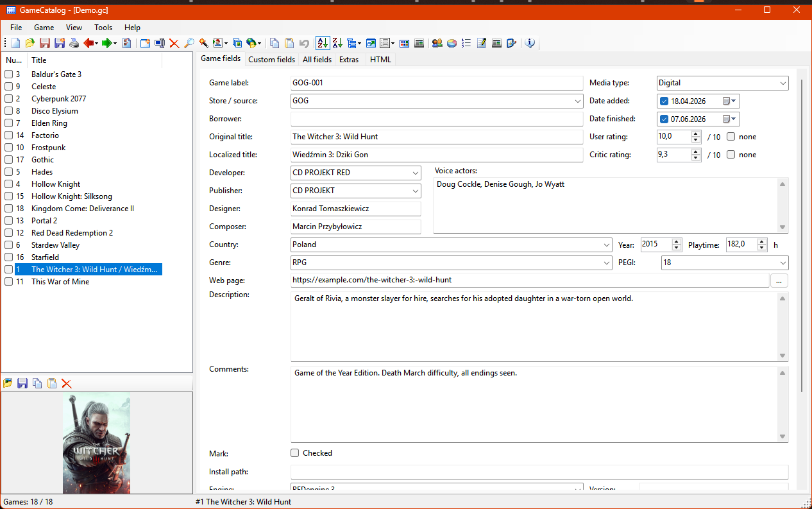
Task: Open the Tools menu
Action: point(103,28)
